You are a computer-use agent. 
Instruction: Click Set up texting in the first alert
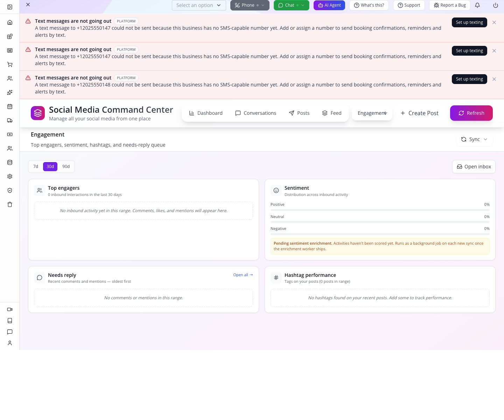click(469, 22)
